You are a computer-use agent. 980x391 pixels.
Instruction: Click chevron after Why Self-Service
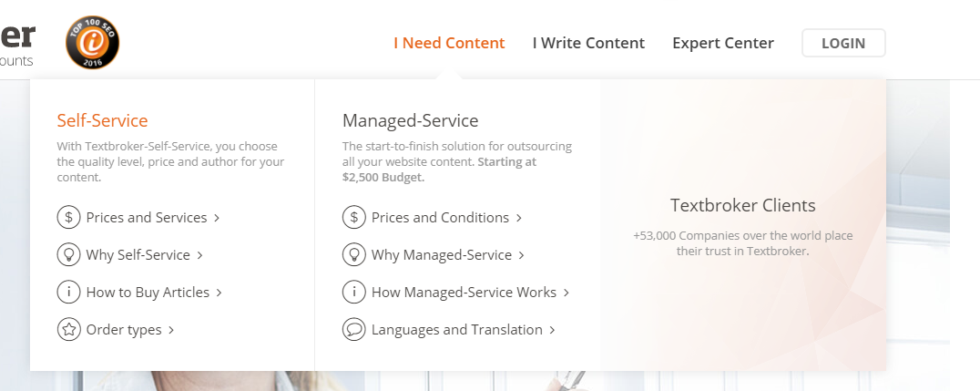point(200,255)
